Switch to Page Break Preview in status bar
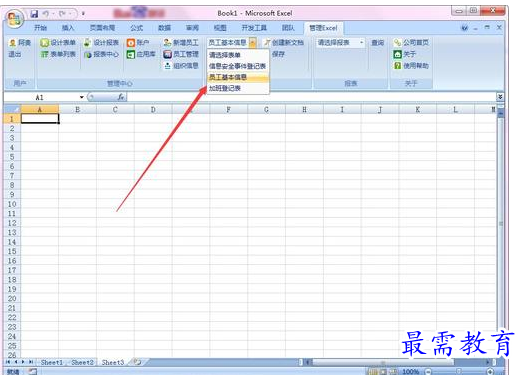 [394, 371]
